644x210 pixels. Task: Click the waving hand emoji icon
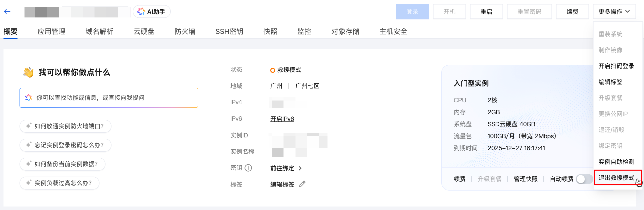(x=28, y=72)
